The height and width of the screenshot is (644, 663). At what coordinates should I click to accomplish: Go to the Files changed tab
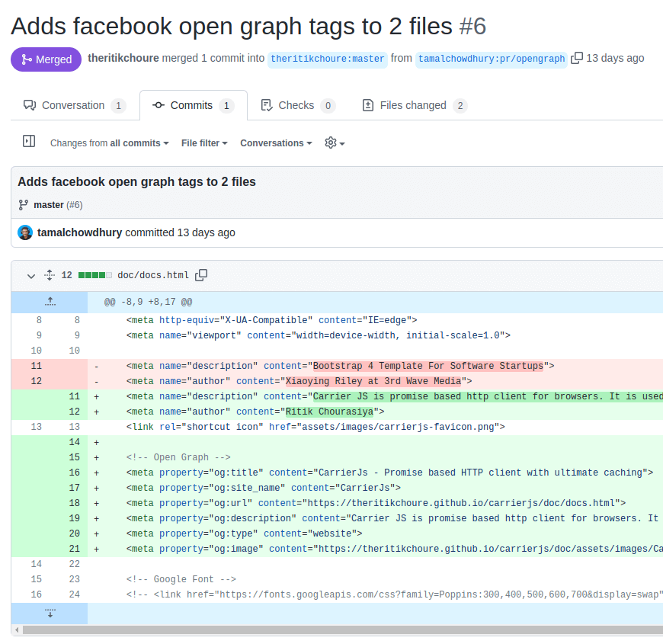pos(415,105)
